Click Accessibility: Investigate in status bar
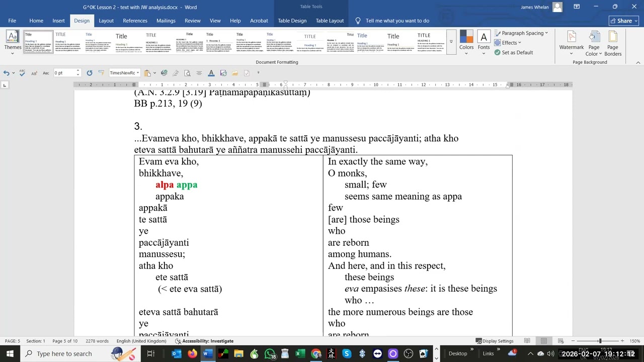This screenshot has height=362, width=644. click(204, 341)
